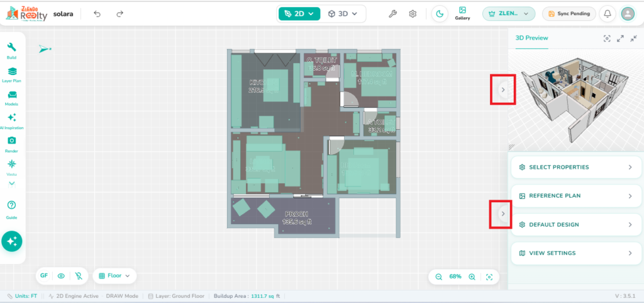Open the 3D view mode dropdown

(x=343, y=14)
